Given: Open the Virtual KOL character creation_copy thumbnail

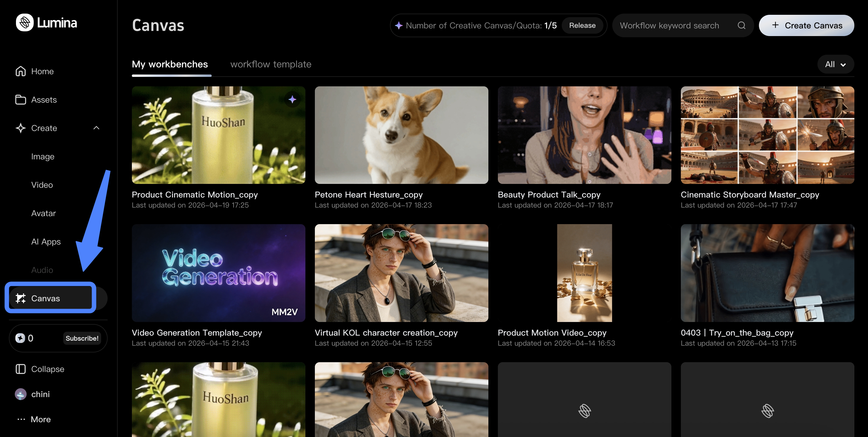Looking at the screenshot, I should click(x=401, y=273).
